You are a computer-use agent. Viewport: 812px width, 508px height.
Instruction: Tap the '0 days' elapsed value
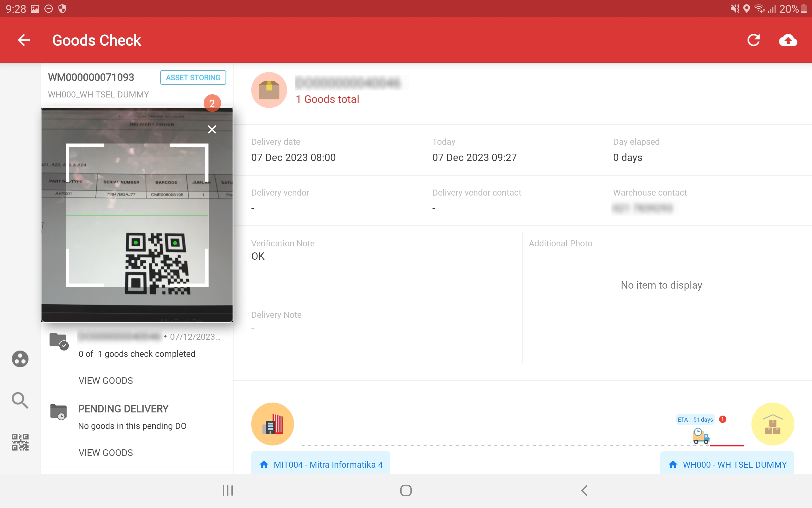(x=627, y=157)
